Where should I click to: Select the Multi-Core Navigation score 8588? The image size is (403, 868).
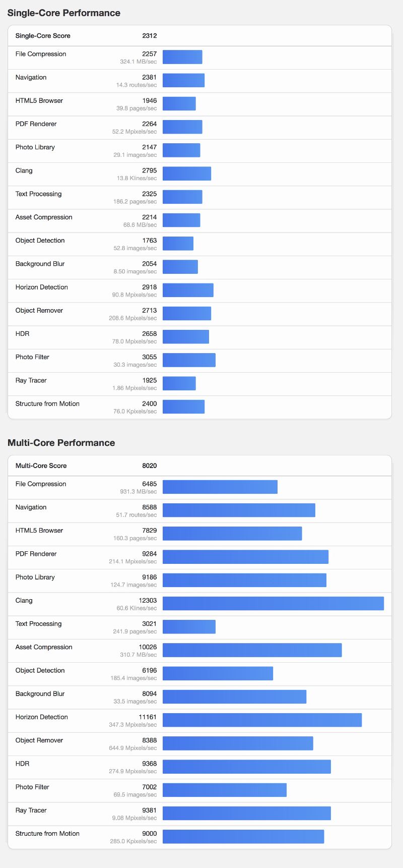pyautogui.click(x=150, y=507)
